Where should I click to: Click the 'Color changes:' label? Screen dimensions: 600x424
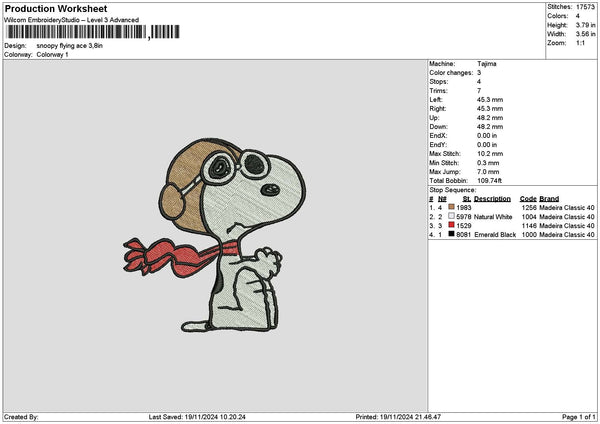pyautogui.click(x=451, y=73)
